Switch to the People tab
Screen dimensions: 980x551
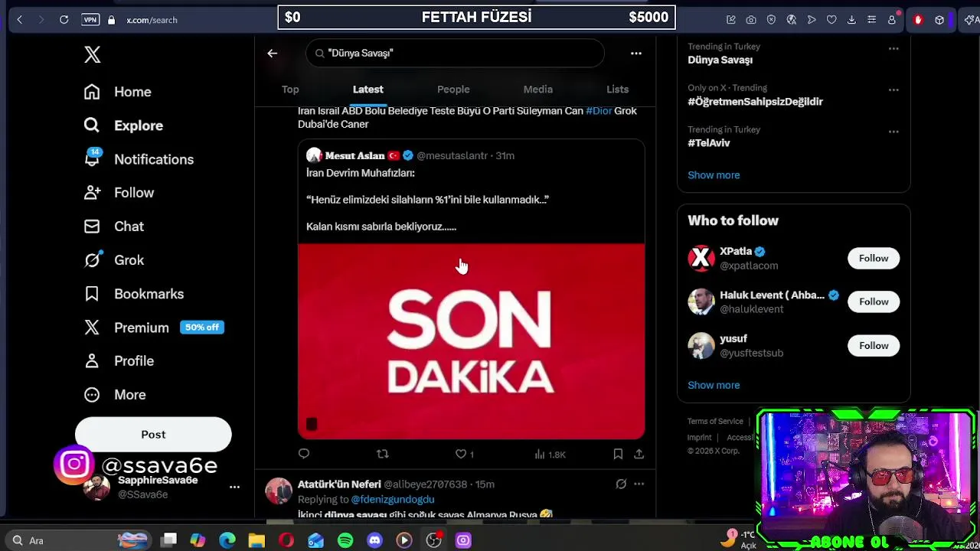(453, 90)
